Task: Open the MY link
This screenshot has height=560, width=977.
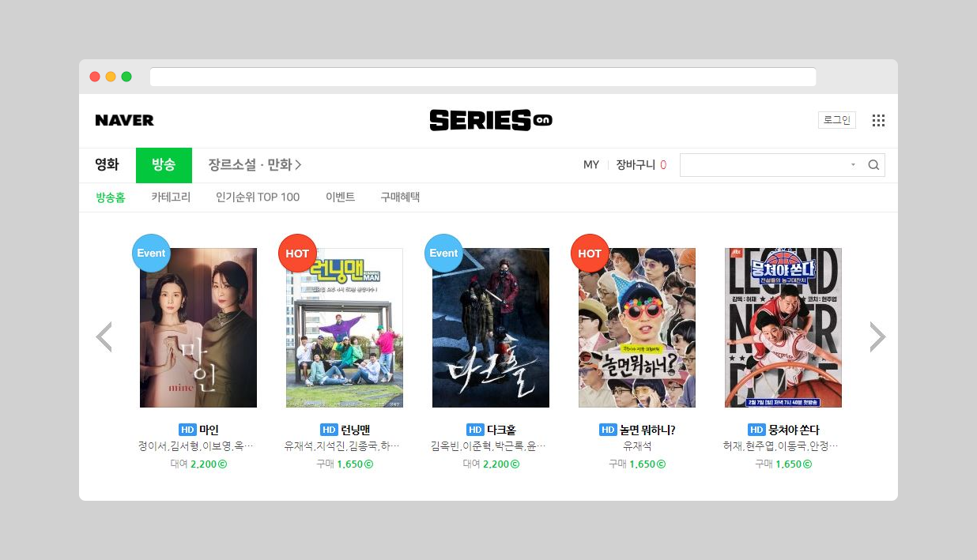Action: (x=591, y=165)
